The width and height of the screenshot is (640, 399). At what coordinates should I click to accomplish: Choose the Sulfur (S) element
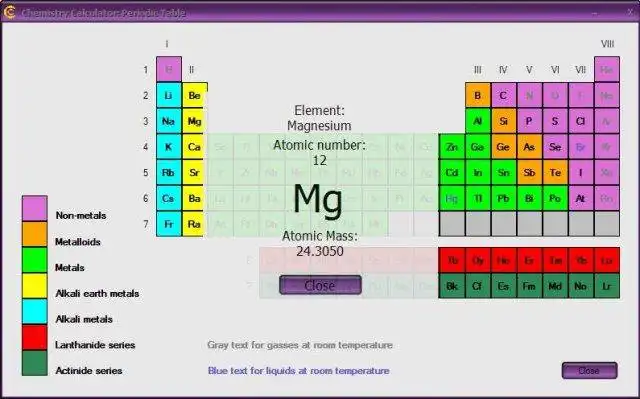click(555, 121)
